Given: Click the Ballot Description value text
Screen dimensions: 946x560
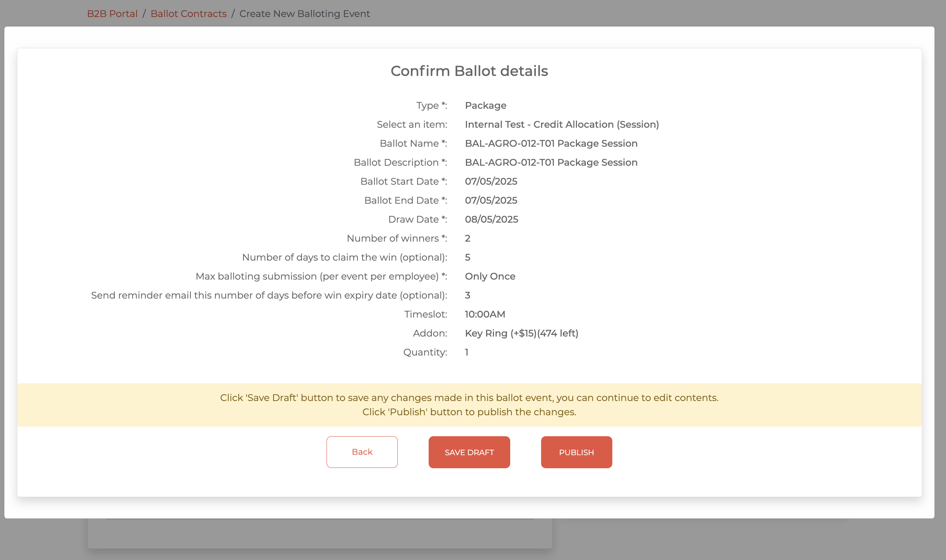Looking at the screenshot, I should (x=551, y=162).
